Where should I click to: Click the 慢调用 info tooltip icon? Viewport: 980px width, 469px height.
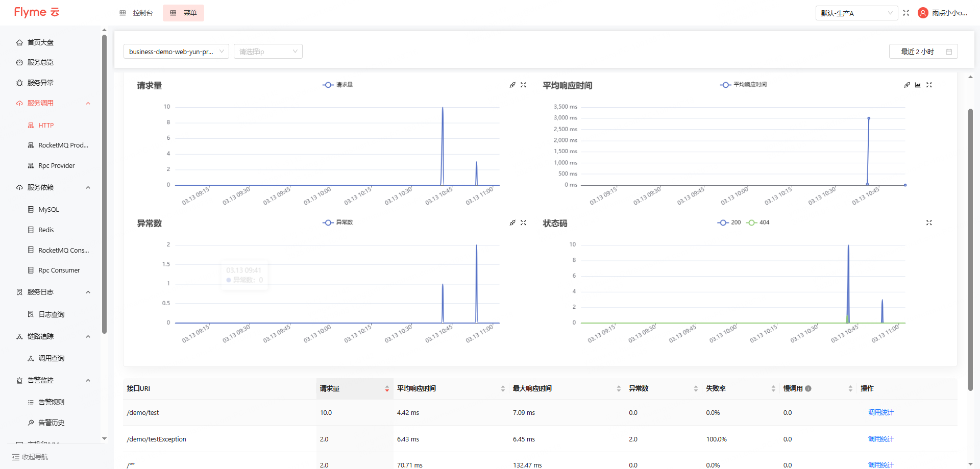click(808, 389)
